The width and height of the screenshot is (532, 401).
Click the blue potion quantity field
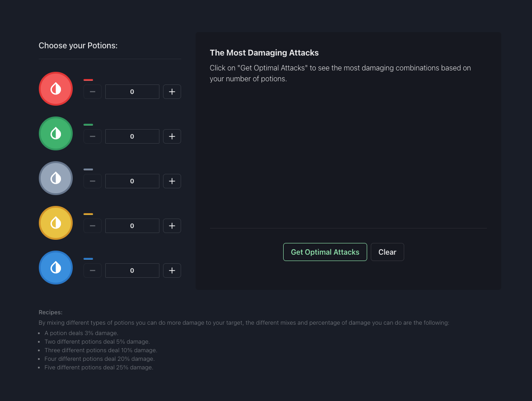point(132,270)
